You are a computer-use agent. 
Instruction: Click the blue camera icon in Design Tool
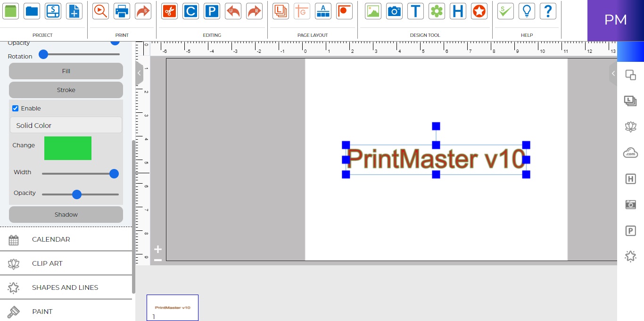pos(394,11)
